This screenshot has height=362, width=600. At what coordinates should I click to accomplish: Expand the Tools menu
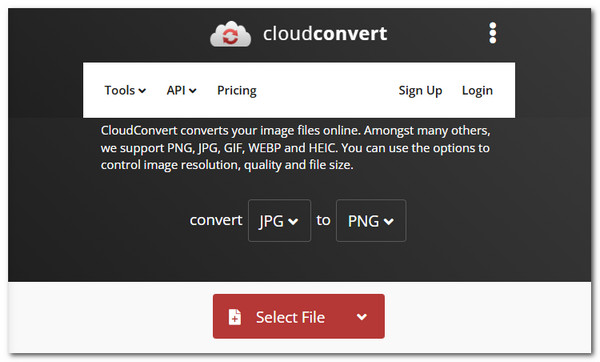(125, 90)
